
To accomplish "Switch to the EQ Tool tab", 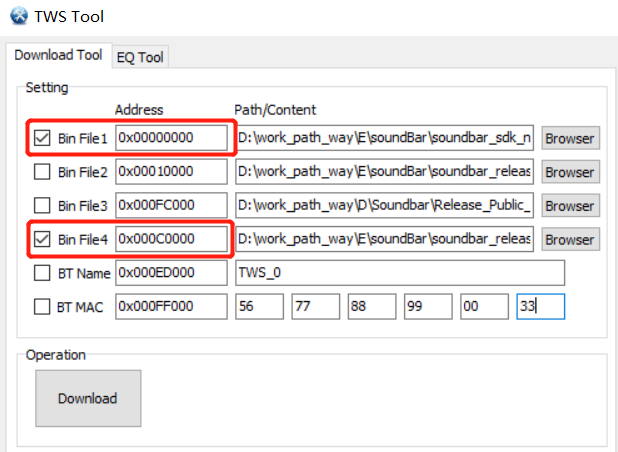I will 139,57.
